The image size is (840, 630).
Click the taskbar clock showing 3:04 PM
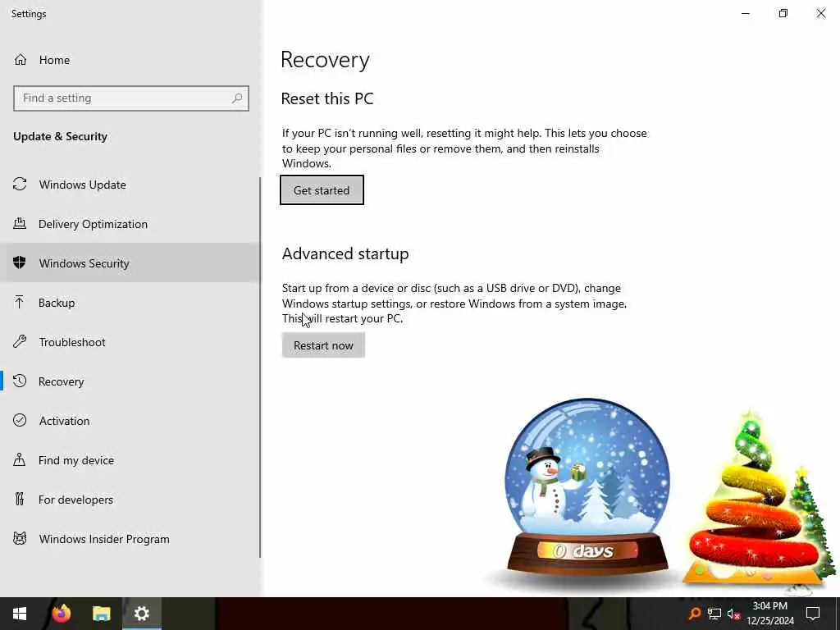770,614
